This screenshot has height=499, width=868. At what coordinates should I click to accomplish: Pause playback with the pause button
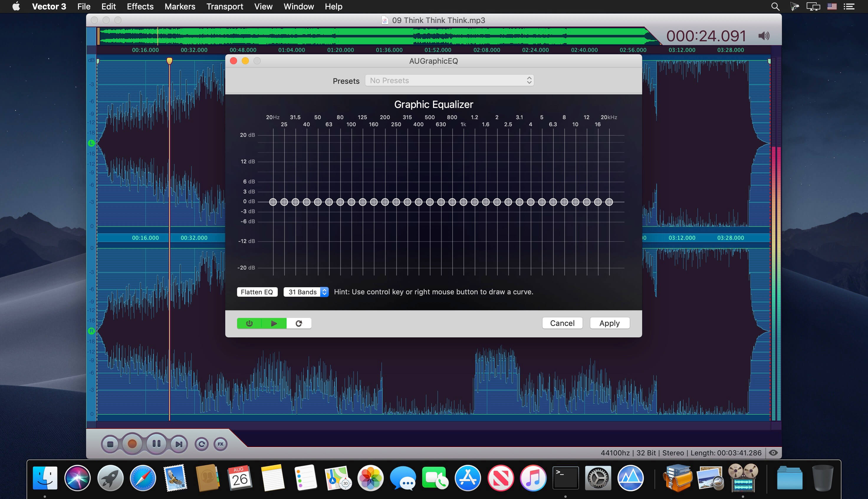tap(157, 444)
